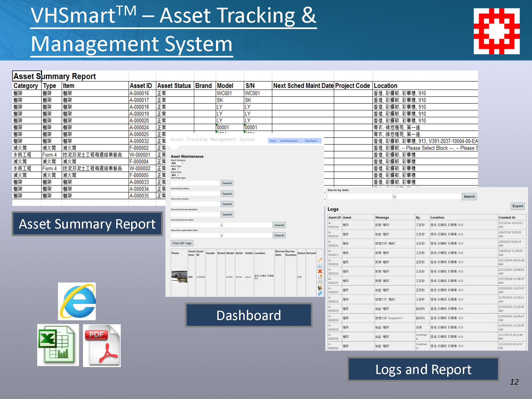
Task: Click the Asset Summary Report label box
Action: pyautogui.click(x=87, y=224)
